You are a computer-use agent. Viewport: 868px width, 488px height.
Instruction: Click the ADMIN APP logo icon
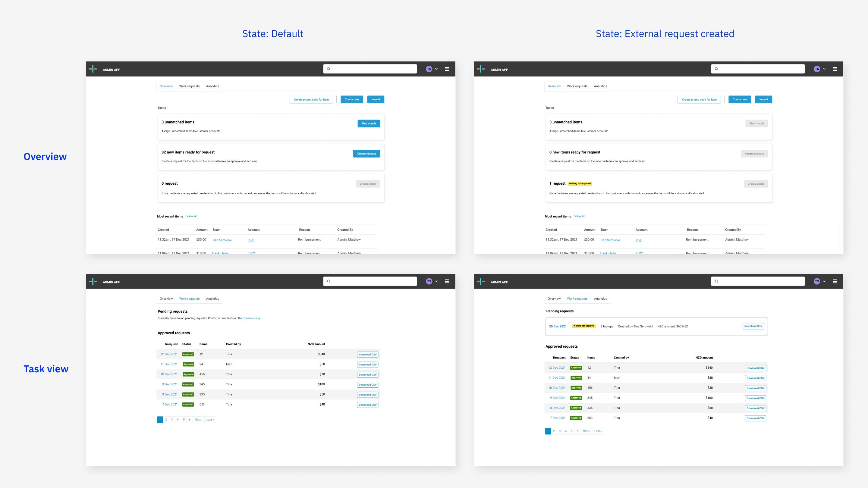pyautogui.click(x=93, y=69)
